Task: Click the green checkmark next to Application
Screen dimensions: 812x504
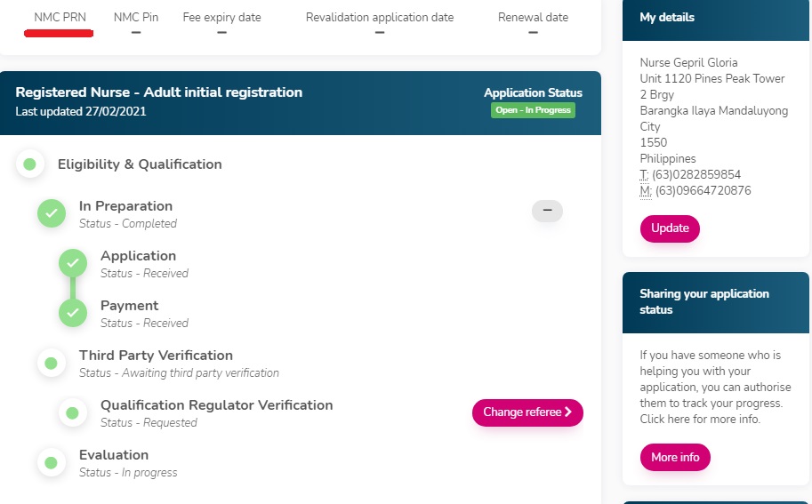Action: (x=73, y=263)
